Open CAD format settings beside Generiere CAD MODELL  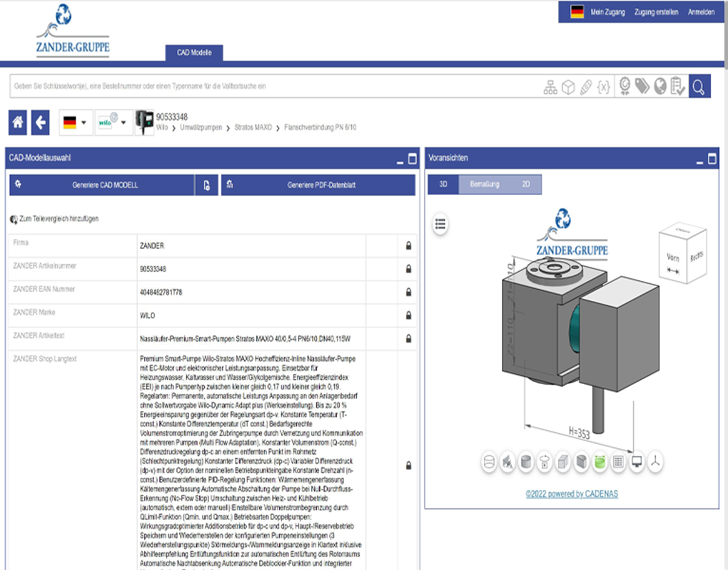pyautogui.click(x=207, y=185)
